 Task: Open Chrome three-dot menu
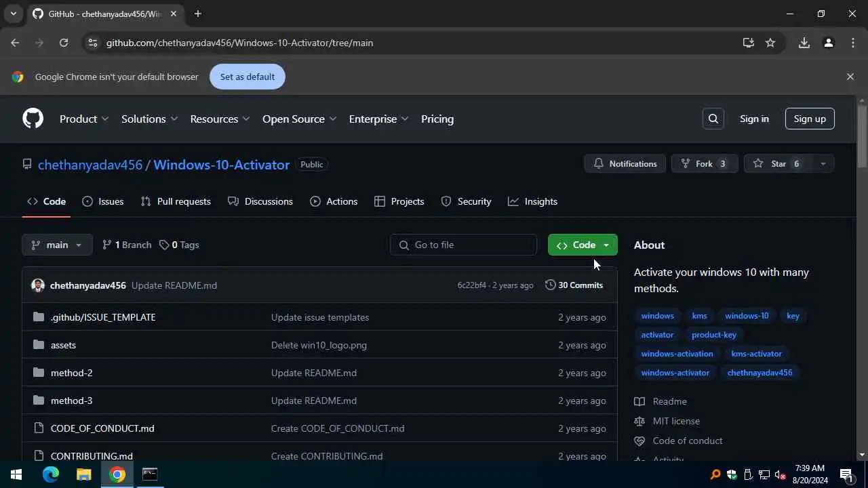tap(853, 43)
